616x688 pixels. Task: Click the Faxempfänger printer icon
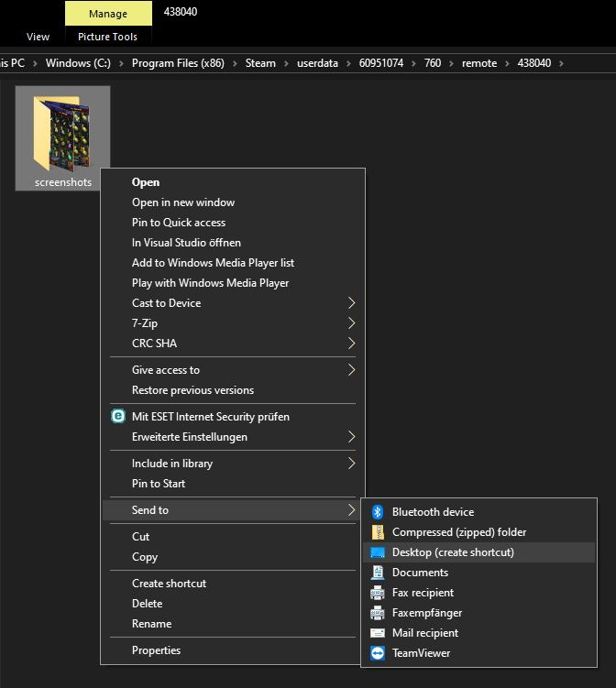click(378, 613)
